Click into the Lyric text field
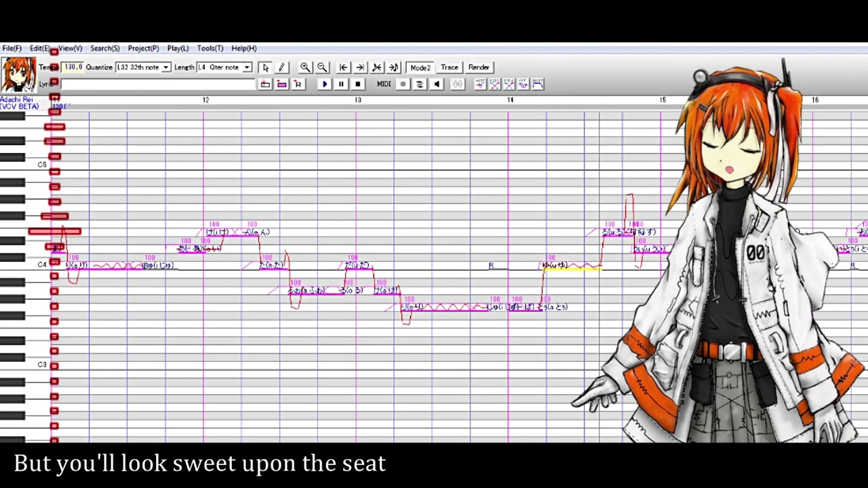 click(x=158, y=84)
